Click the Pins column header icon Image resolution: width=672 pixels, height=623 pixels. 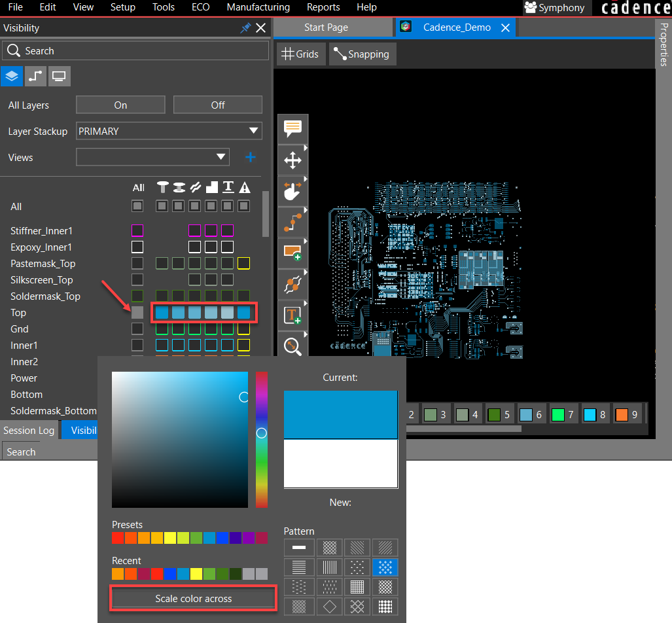coord(162,187)
